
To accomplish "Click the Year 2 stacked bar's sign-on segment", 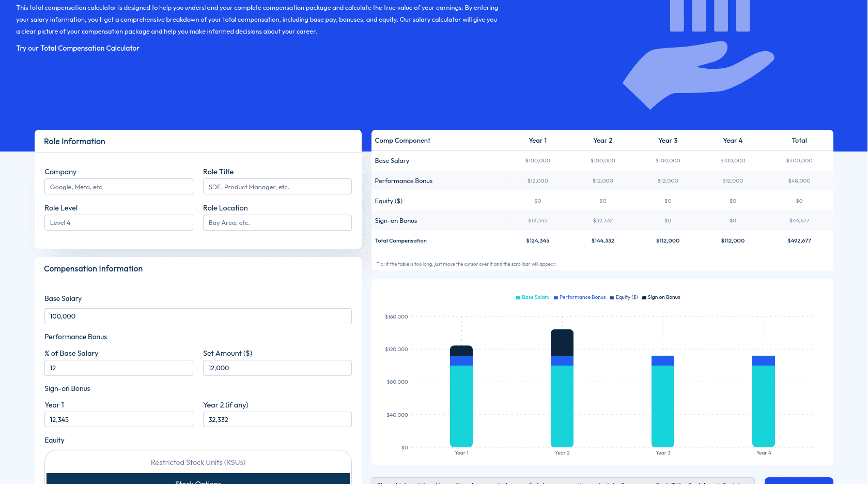I will tap(562, 342).
